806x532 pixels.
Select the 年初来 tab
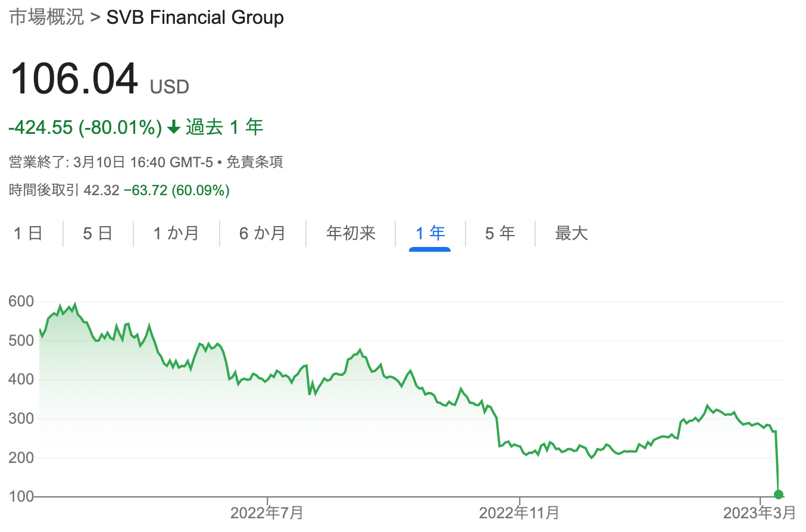click(x=351, y=233)
